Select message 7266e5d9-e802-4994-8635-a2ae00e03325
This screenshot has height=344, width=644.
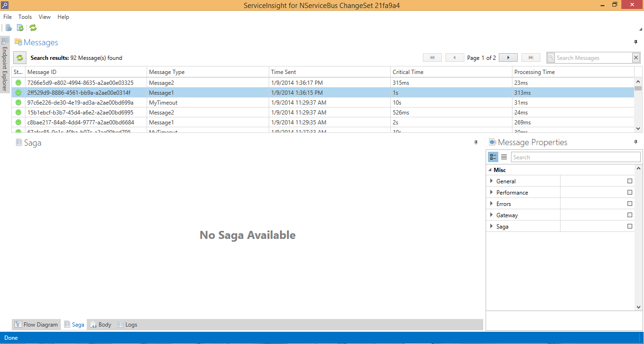point(80,82)
